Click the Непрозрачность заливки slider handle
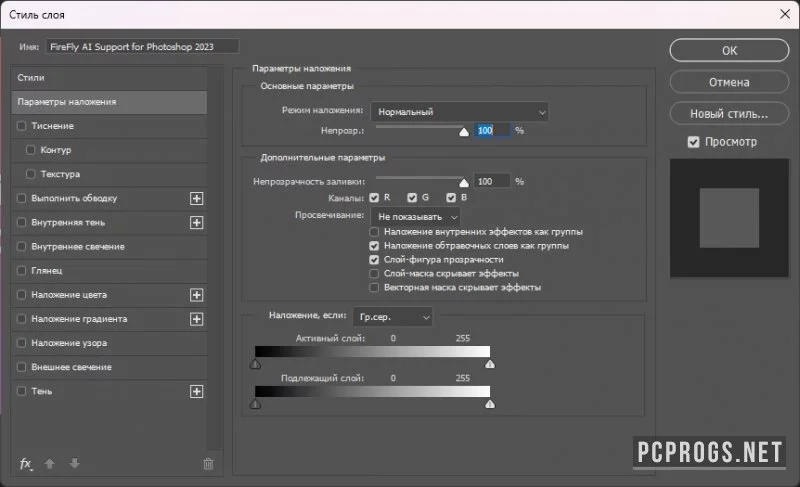Image resolution: width=800 pixels, height=487 pixels. [464, 183]
